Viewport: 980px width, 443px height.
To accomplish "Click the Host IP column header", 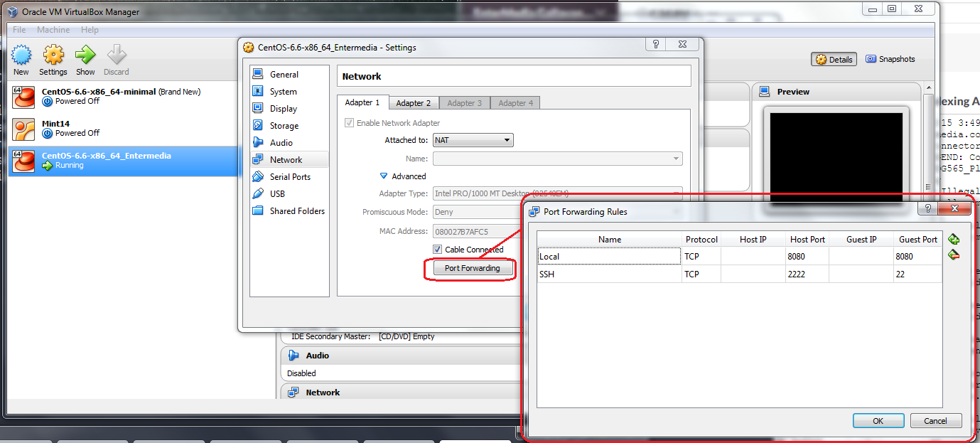I will 753,240.
